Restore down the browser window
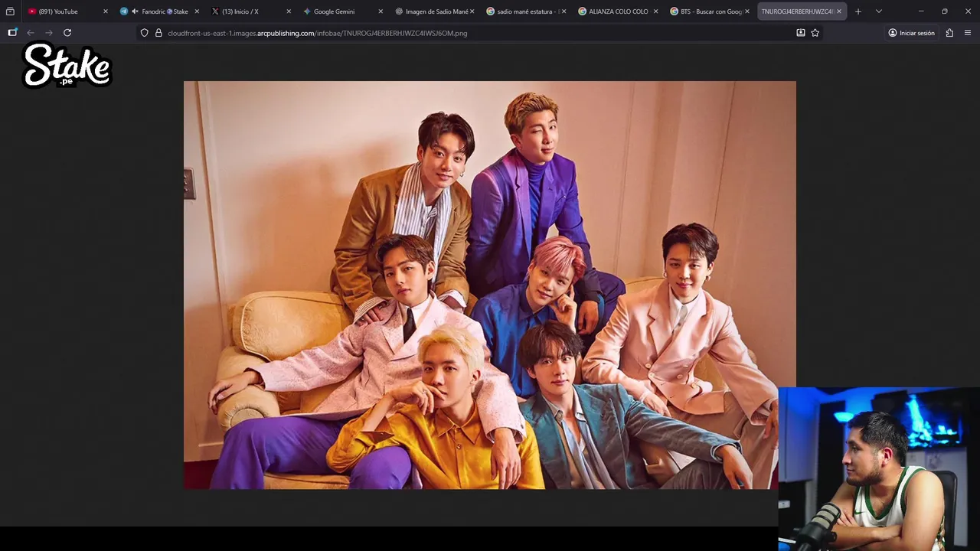This screenshot has width=980, height=551. [945, 11]
